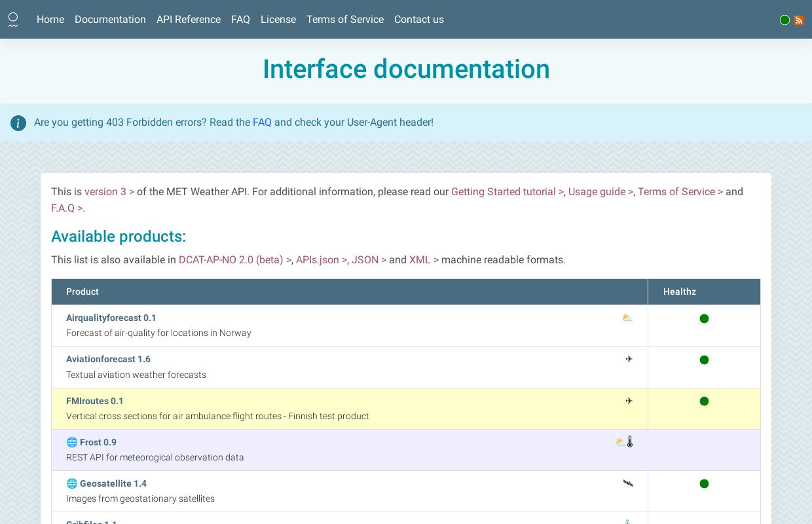Click the 'Interface documentation' title

(406, 69)
